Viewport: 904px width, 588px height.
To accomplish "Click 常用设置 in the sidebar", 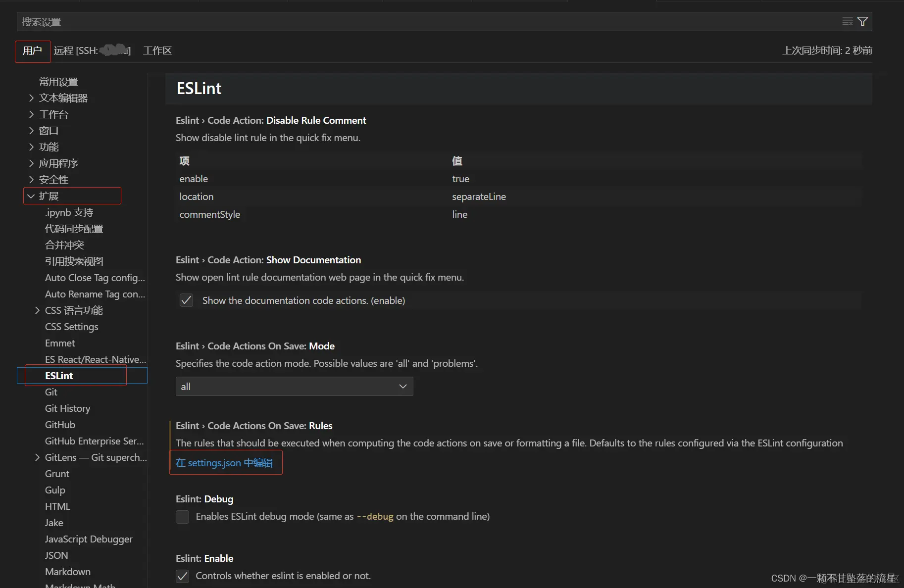I will 58,82.
